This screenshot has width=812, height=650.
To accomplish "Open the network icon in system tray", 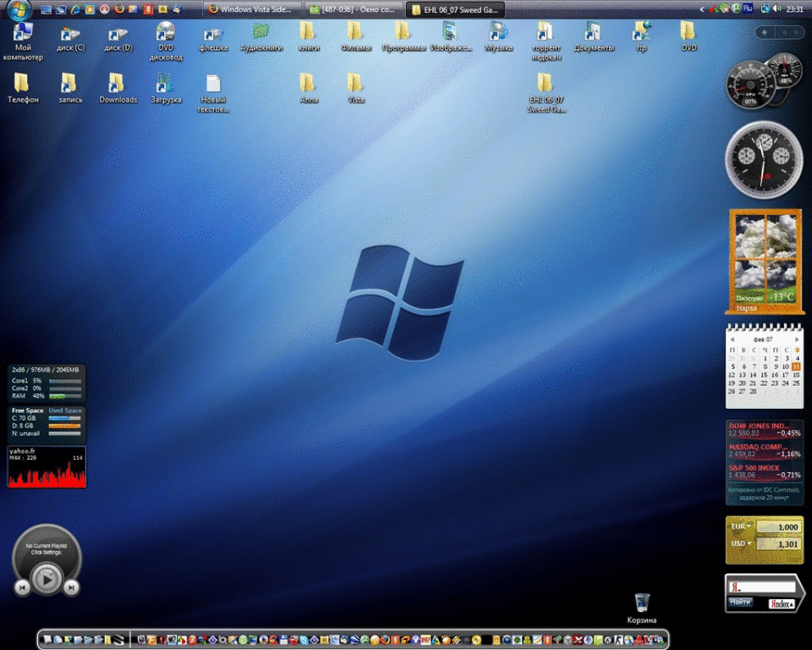I will pos(765,8).
